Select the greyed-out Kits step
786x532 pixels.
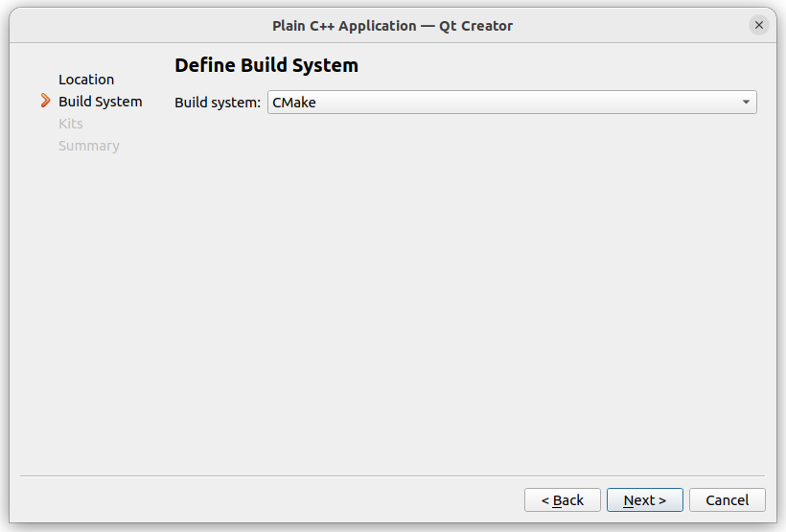[71, 124]
